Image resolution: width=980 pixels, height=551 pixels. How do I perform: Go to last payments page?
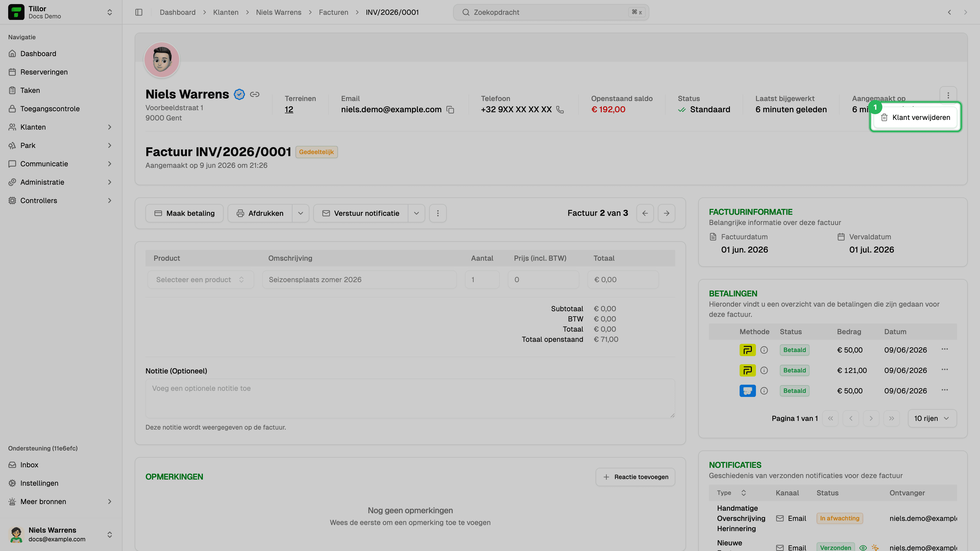click(x=892, y=418)
